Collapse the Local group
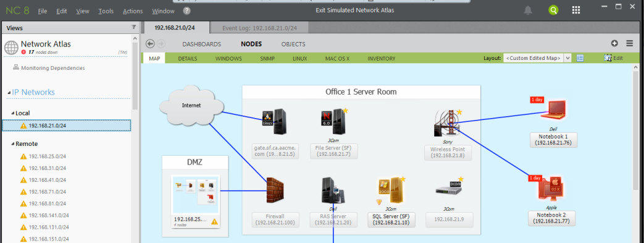The width and height of the screenshot is (644, 243). click(x=13, y=113)
